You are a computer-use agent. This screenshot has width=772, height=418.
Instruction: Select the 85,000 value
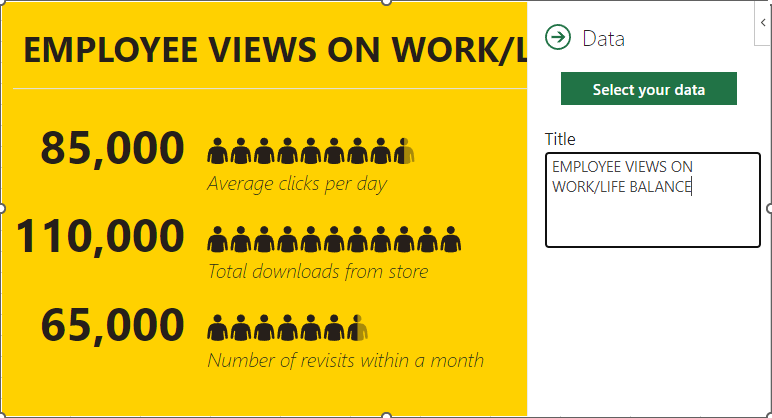click(x=112, y=148)
